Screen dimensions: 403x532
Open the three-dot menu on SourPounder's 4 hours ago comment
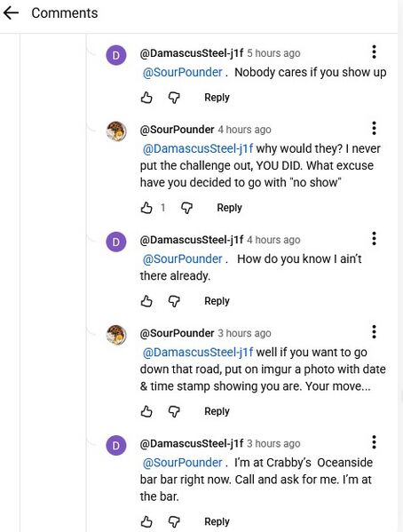(x=374, y=128)
